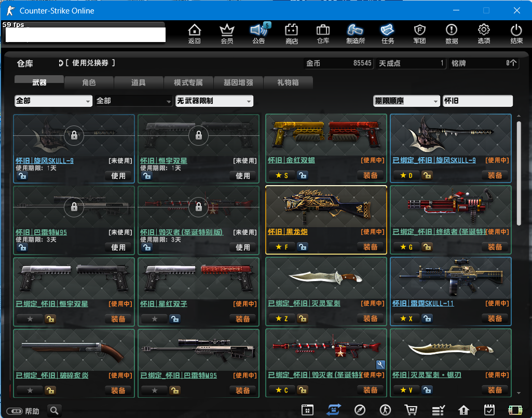Image resolution: width=532 pixels, height=418 pixels.
Task: Click the 使用兑换券 link
Action: 90,63
